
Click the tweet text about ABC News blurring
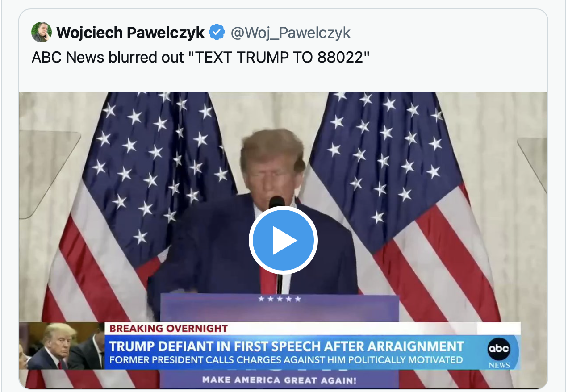click(201, 57)
